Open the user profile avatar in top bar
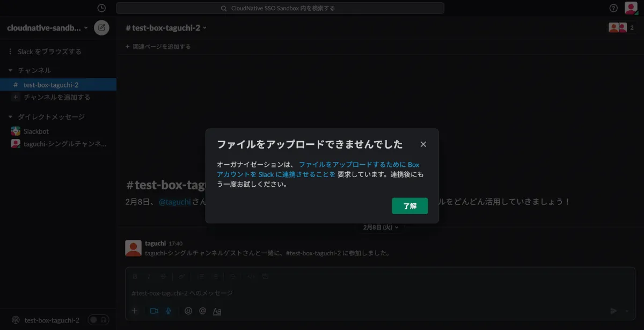Image resolution: width=644 pixels, height=330 pixels. 631,8
